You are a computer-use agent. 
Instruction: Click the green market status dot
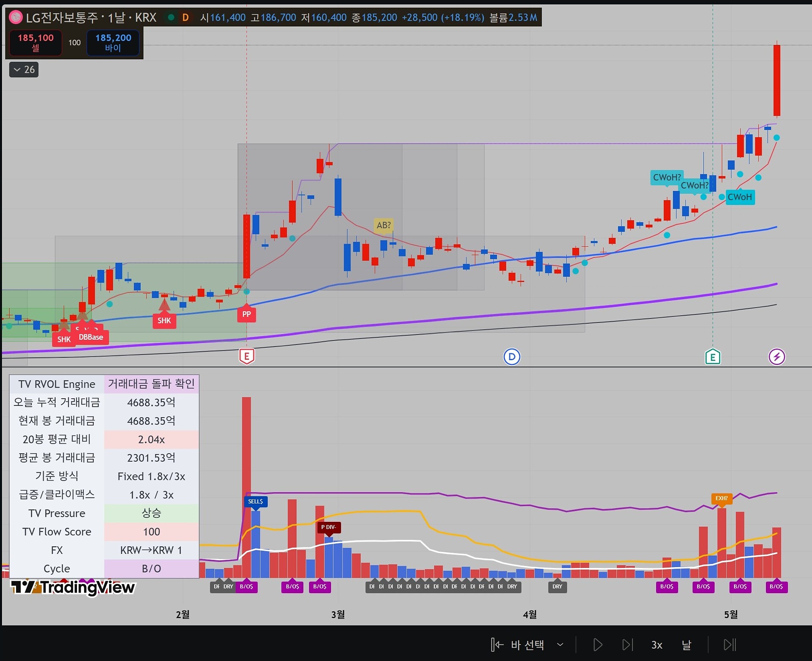point(171,17)
